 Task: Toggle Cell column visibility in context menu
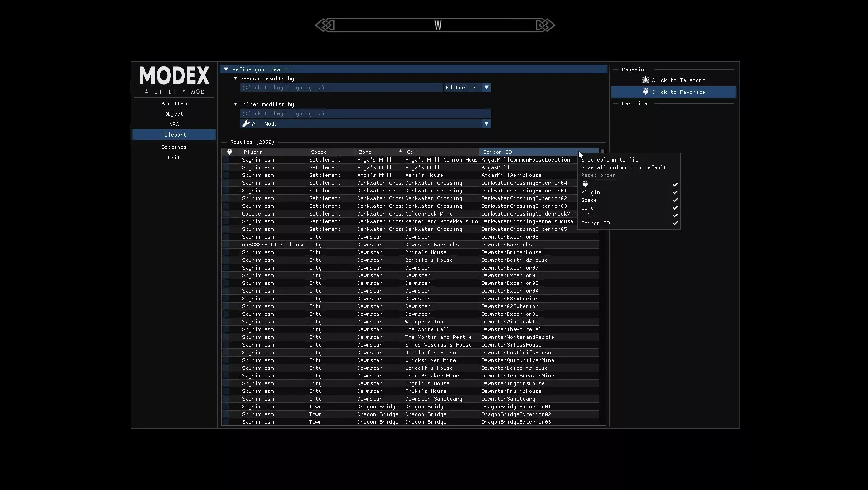pyautogui.click(x=629, y=216)
